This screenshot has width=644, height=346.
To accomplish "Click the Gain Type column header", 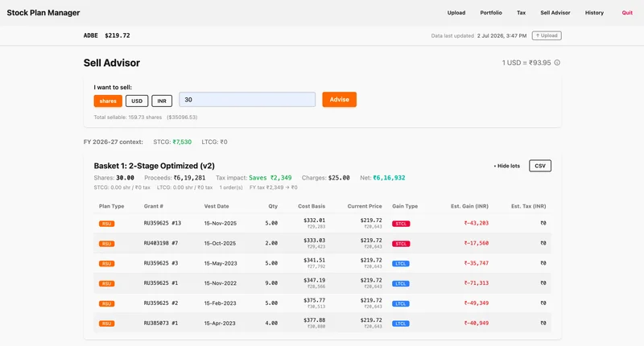I will pos(405,206).
